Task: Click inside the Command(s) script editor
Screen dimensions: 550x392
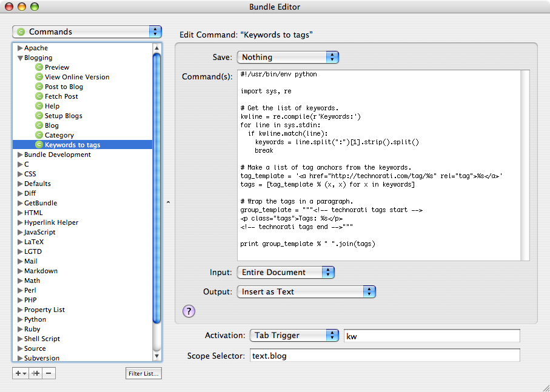Action: click(x=379, y=165)
